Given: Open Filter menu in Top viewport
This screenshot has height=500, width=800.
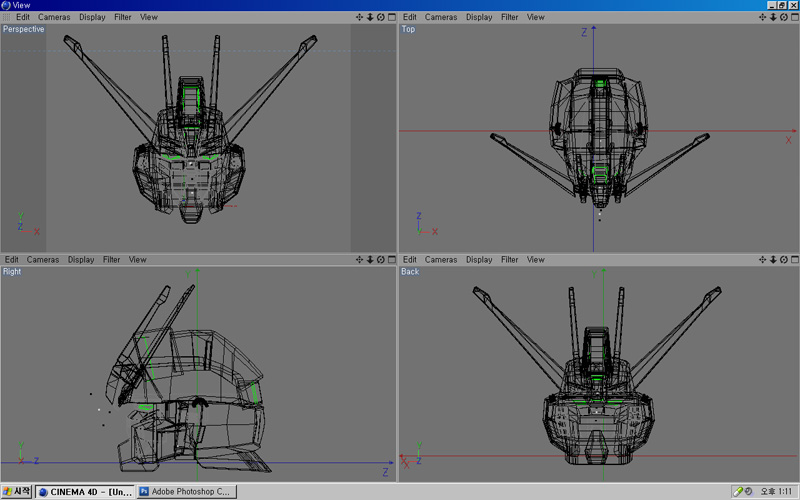Looking at the screenshot, I should (x=510, y=17).
